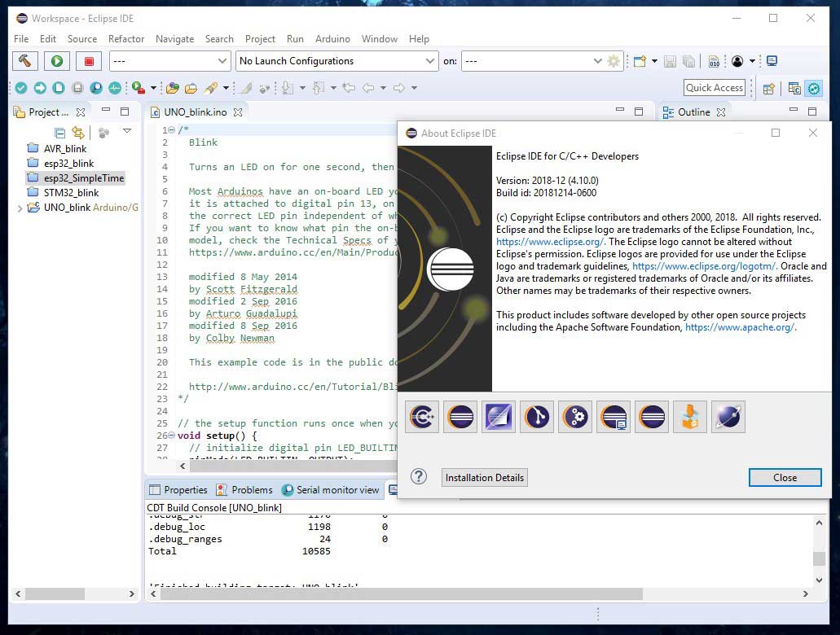The height and width of the screenshot is (635, 840).
Task: Click the launch configuration gear icon
Action: pos(614,61)
